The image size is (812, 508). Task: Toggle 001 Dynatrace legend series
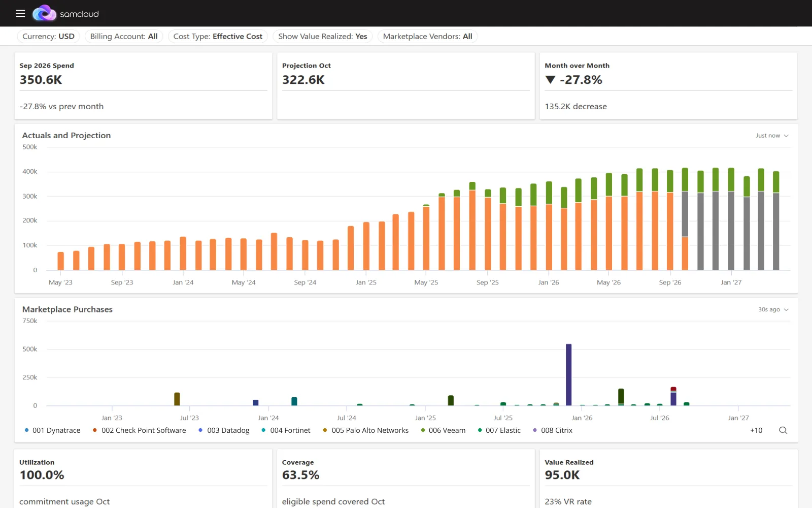pyautogui.click(x=52, y=430)
